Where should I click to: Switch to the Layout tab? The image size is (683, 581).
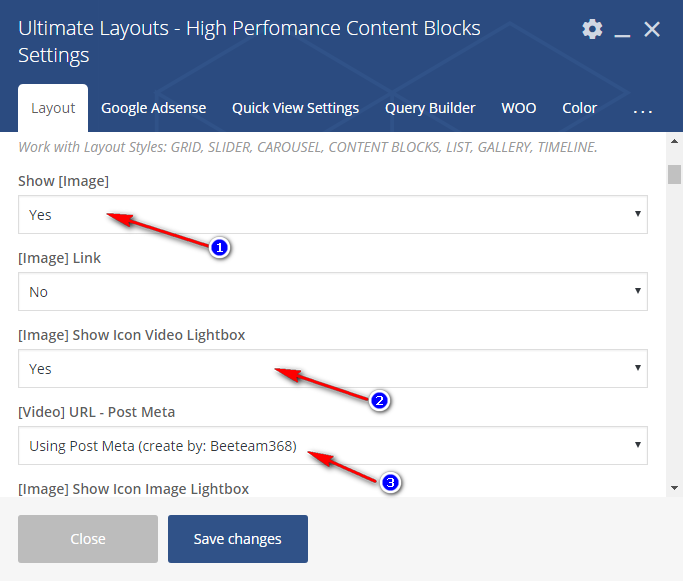[x=53, y=108]
